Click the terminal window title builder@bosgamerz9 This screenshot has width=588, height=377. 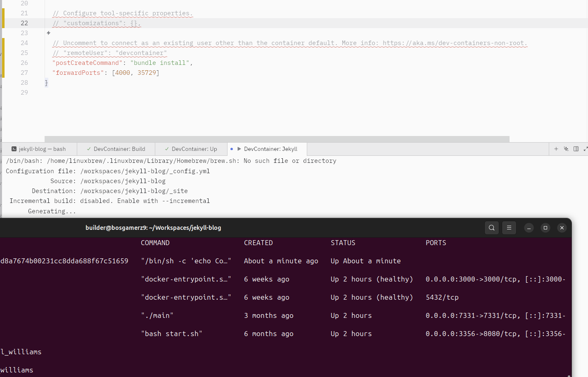coord(153,228)
